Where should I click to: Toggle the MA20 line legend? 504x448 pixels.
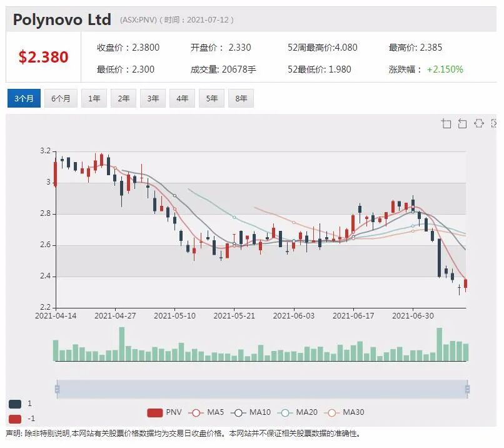[x=297, y=412]
